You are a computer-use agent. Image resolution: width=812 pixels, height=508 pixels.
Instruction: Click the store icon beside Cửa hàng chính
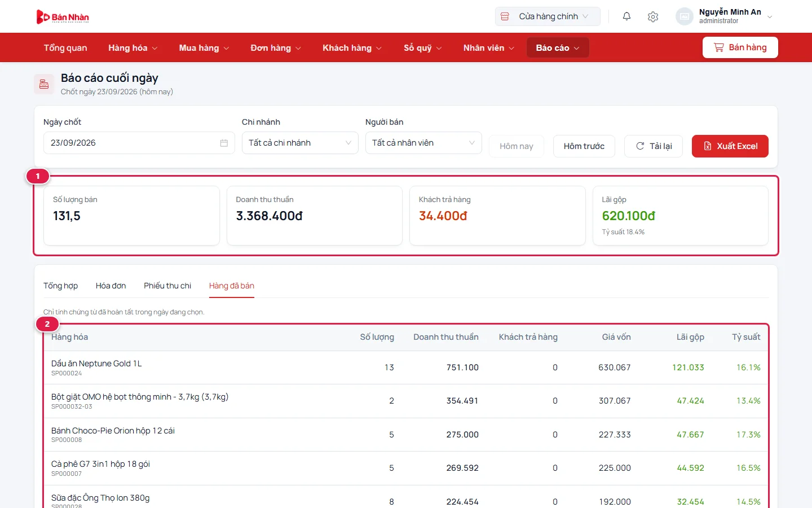click(505, 16)
